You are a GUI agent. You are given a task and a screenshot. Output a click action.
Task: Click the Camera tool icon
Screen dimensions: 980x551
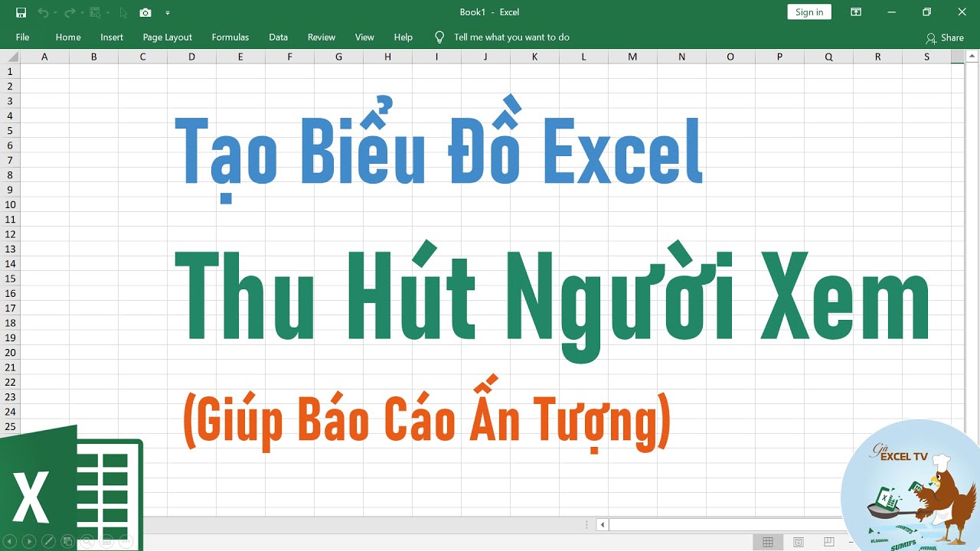[x=145, y=12]
